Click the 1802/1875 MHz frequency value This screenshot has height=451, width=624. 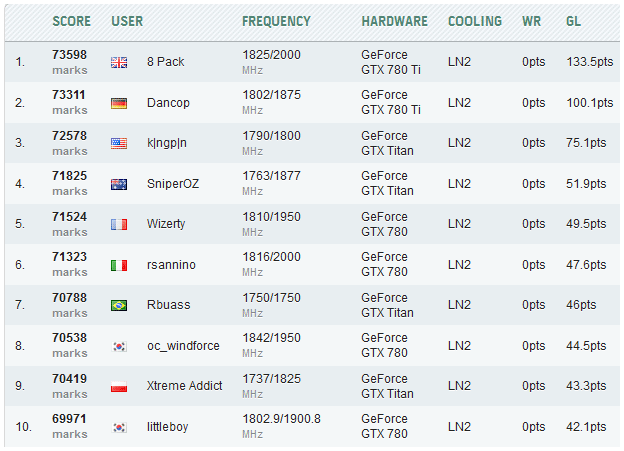pyautogui.click(x=271, y=102)
